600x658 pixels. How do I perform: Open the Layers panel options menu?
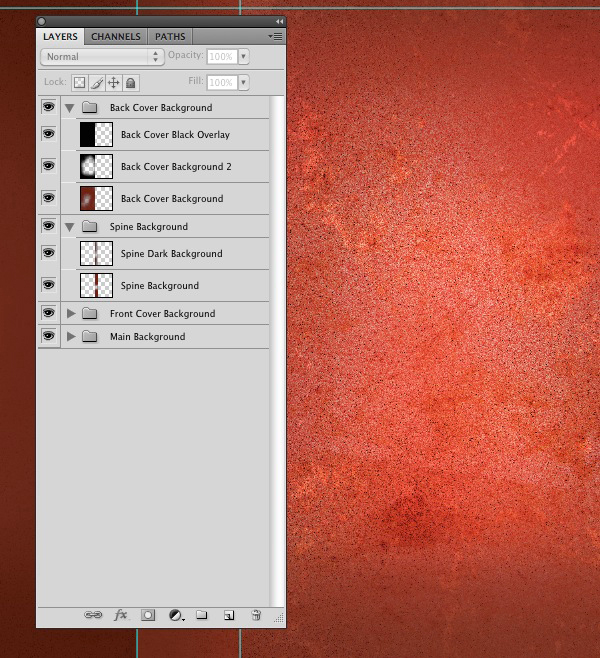pyautogui.click(x=276, y=37)
